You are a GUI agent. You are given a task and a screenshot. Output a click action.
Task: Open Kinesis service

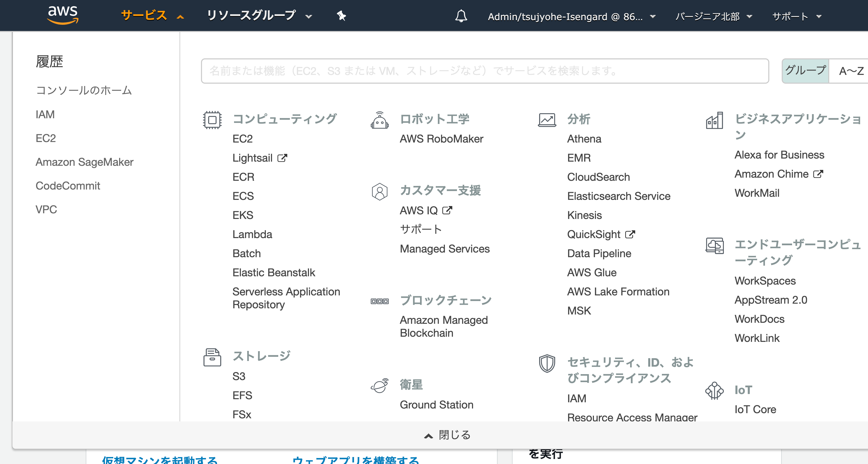[x=585, y=215]
